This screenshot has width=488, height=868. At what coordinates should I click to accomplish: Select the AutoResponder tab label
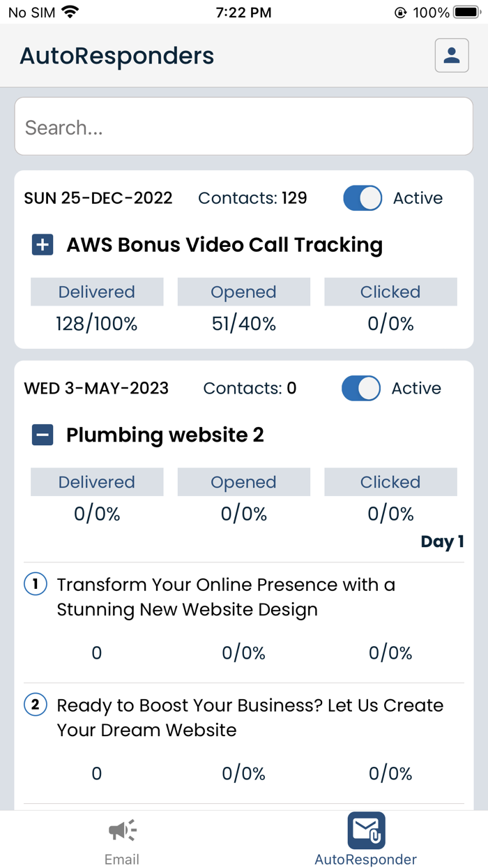click(x=366, y=859)
